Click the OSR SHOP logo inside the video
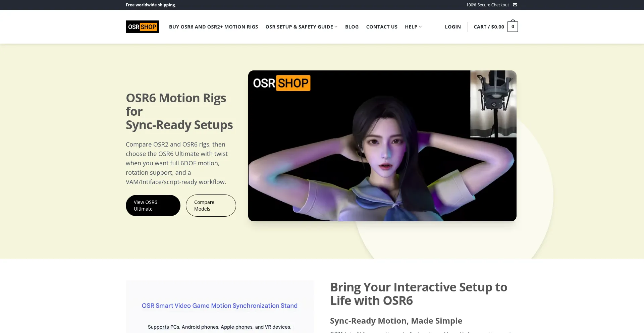 282,83
